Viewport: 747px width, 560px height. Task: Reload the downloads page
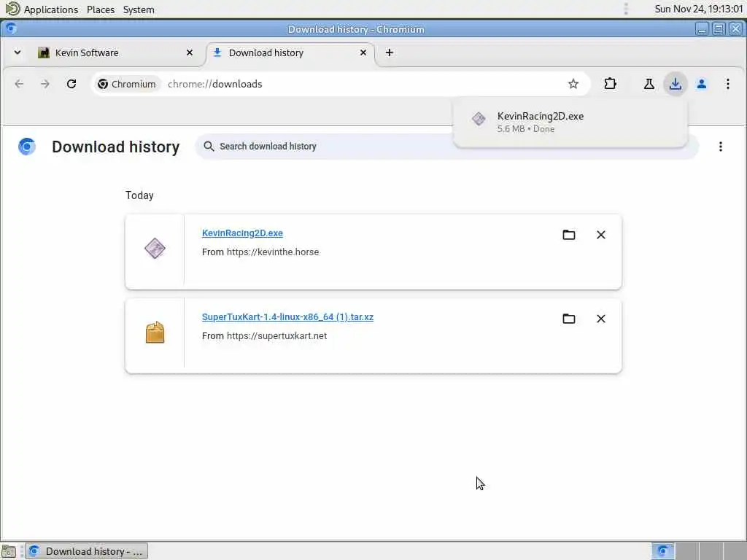point(71,84)
